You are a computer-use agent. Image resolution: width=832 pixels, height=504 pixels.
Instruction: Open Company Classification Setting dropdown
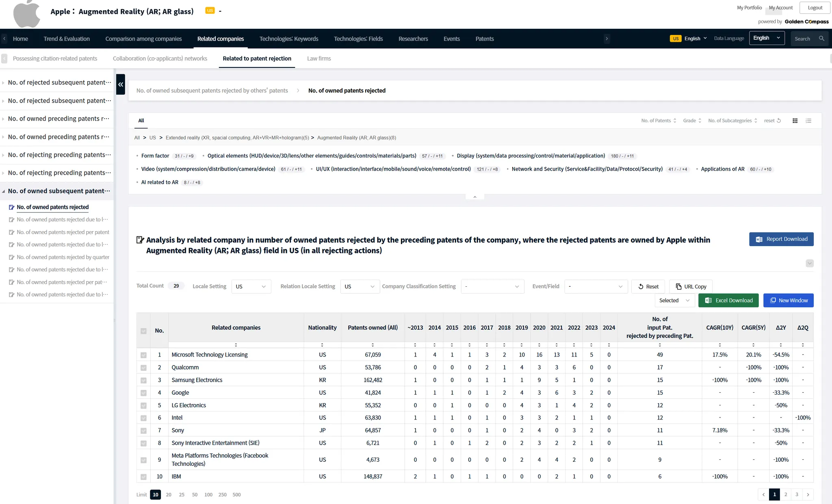492,287
